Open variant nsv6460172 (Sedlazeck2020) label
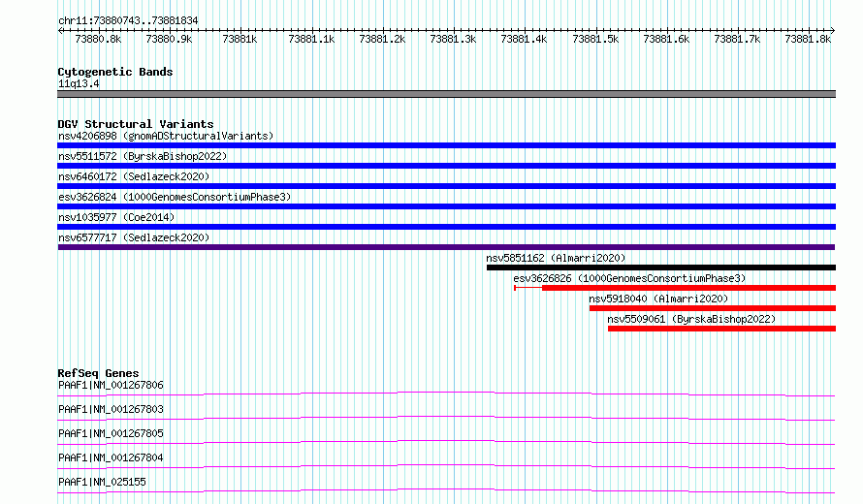This screenshot has height=504, width=863. tap(134, 176)
